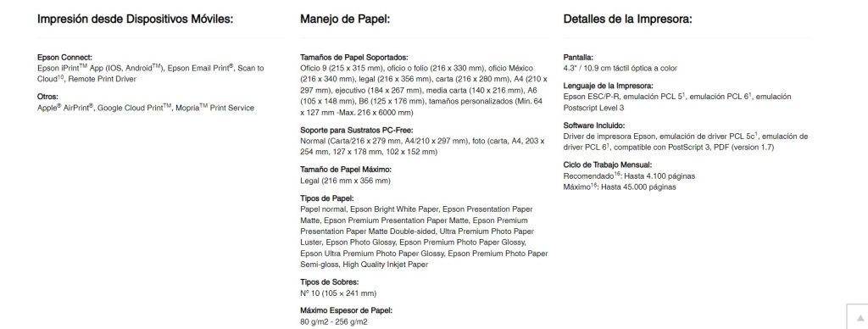Click the 'Lenguaje de la Impresora:' label
Viewport: 868px width, 329px height.
(609, 86)
